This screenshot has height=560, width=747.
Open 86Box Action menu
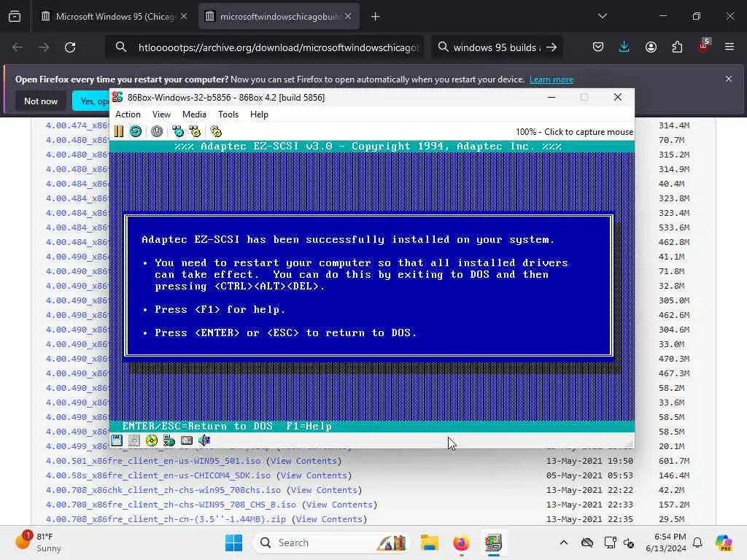pyautogui.click(x=128, y=114)
